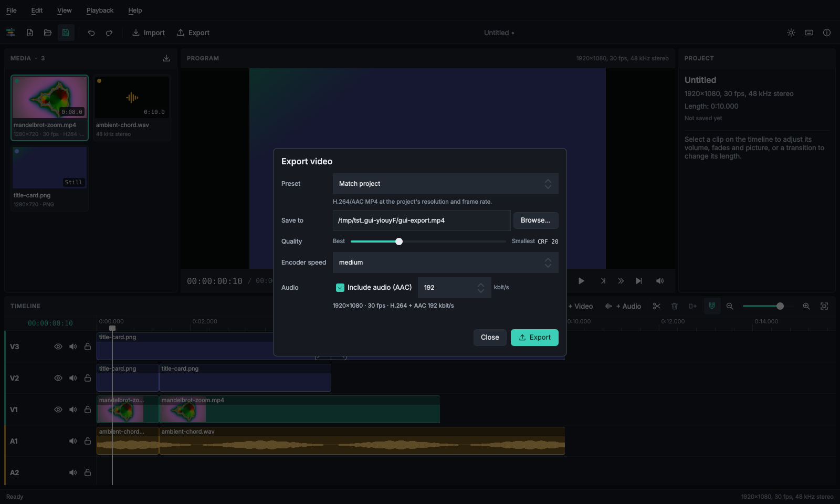Save the project with the floppy icon

click(x=66, y=33)
